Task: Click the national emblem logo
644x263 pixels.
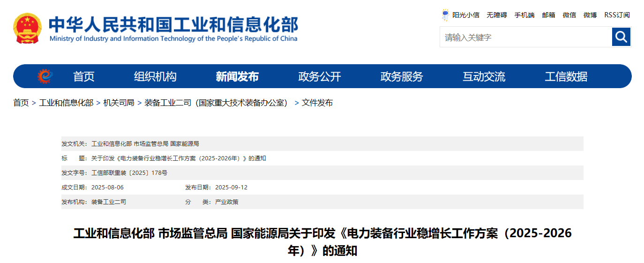Action: (x=28, y=29)
